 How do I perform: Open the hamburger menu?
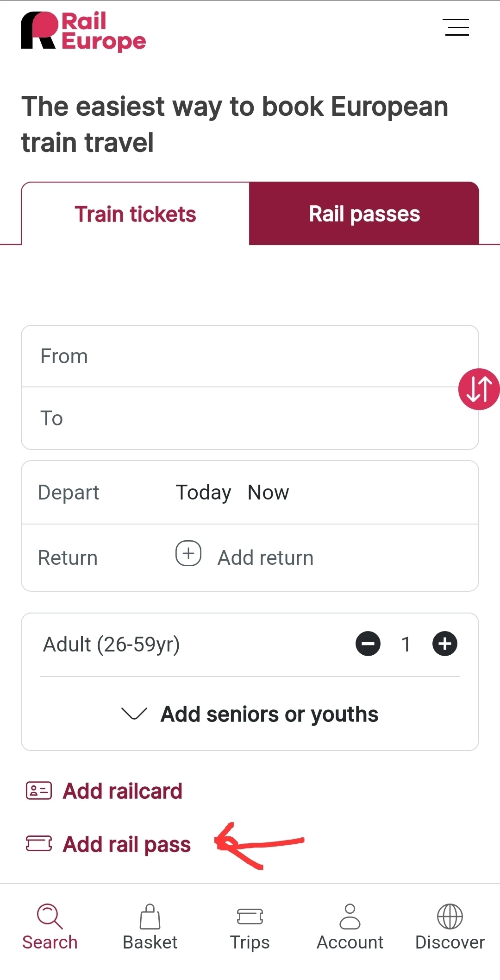456,27
